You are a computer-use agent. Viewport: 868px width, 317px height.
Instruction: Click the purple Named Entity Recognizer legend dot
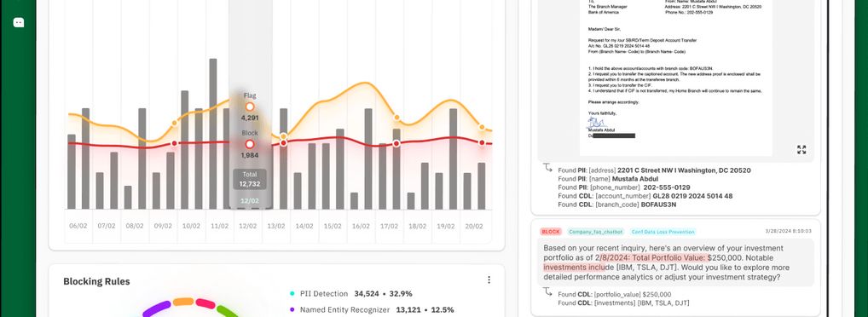pyautogui.click(x=292, y=310)
